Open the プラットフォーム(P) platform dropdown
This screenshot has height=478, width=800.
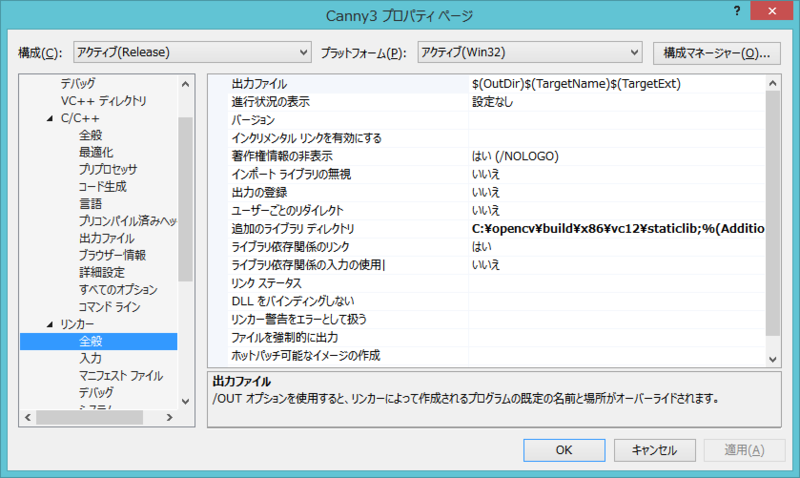pyautogui.click(x=529, y=52)
